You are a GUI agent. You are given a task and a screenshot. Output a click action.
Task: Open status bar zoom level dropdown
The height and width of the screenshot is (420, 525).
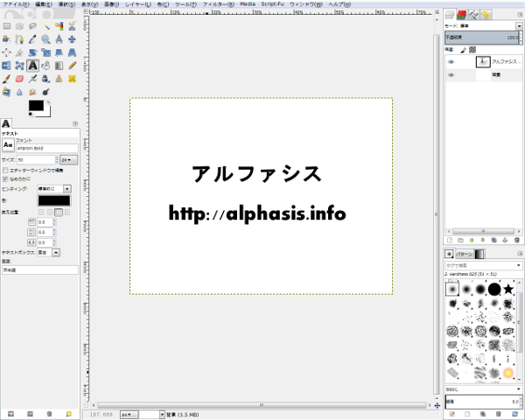(x=162, y=415)
